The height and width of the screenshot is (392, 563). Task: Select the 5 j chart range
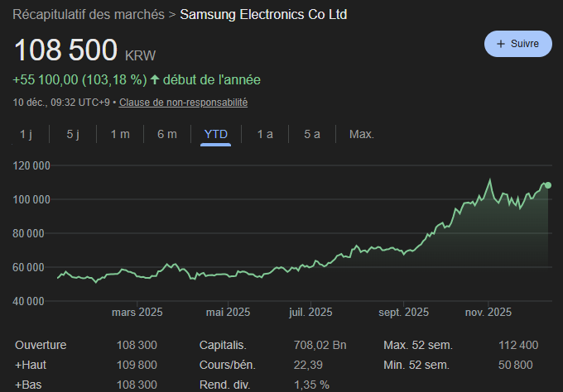click(x=73, y=134)
